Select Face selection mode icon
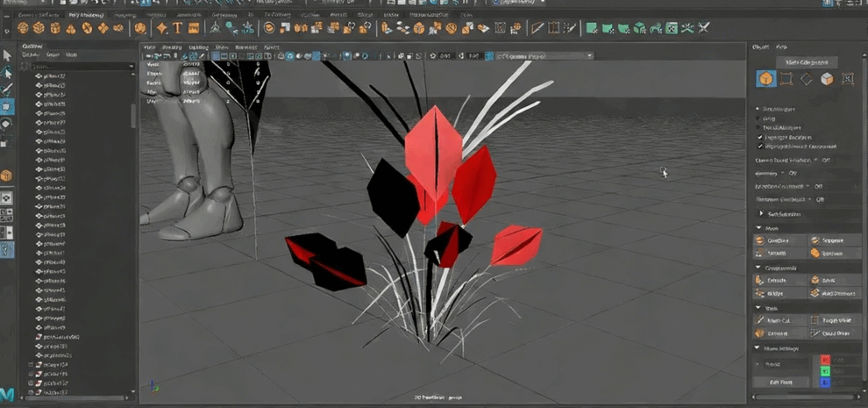 point(827,80)
